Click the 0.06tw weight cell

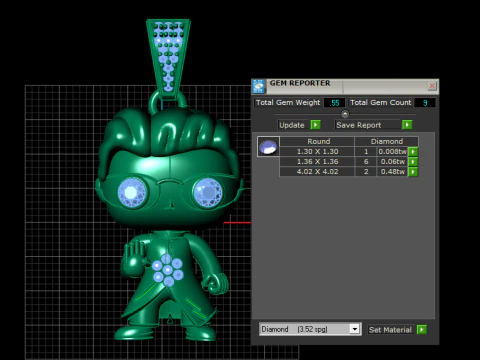392,161
